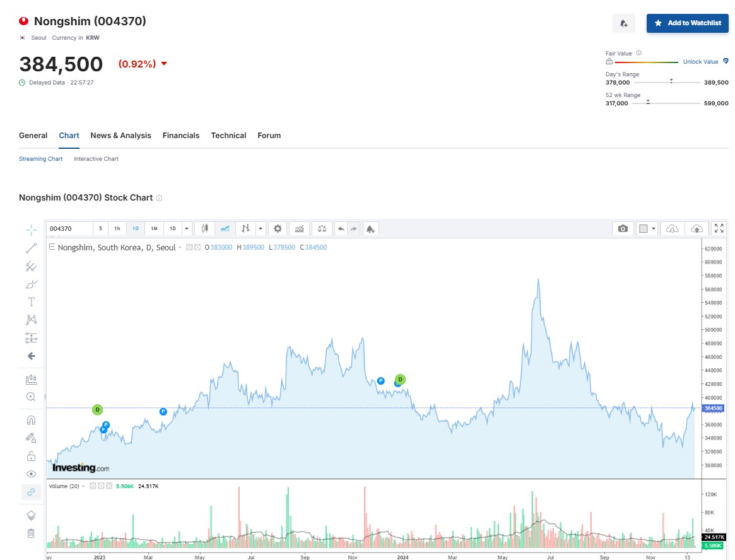Viewport: 735px width, 560px height.
Task: Toggle visibility of the Nongshim series
Action: (189, 247)
